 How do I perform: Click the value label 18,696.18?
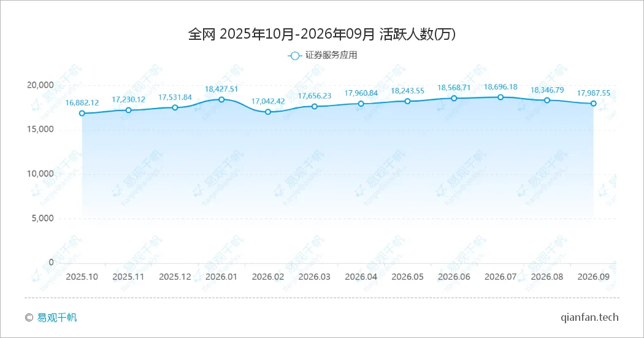pos(500,87)
